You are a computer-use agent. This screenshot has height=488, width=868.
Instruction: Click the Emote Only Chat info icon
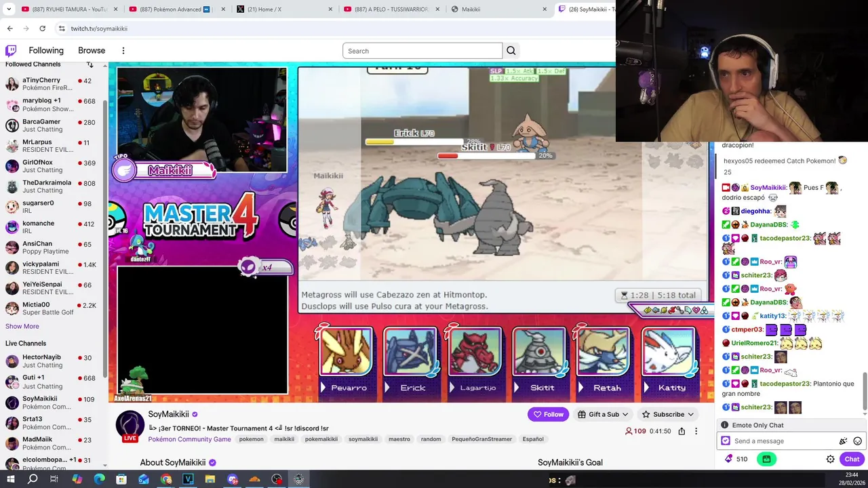[725, 425]
